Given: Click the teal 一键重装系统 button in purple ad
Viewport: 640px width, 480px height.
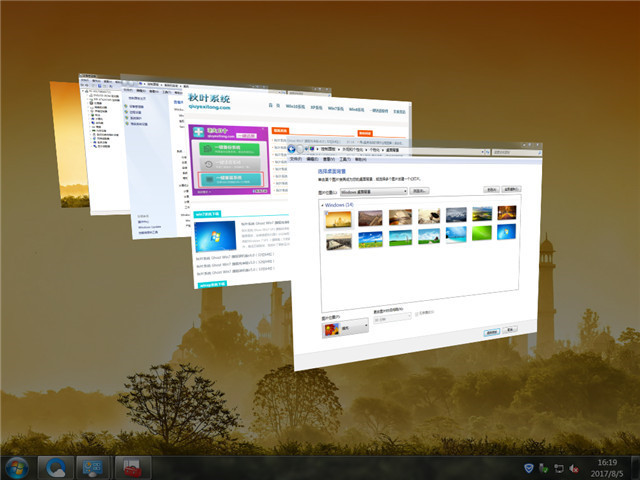Looking at the screenshot, I should (231, 180).
